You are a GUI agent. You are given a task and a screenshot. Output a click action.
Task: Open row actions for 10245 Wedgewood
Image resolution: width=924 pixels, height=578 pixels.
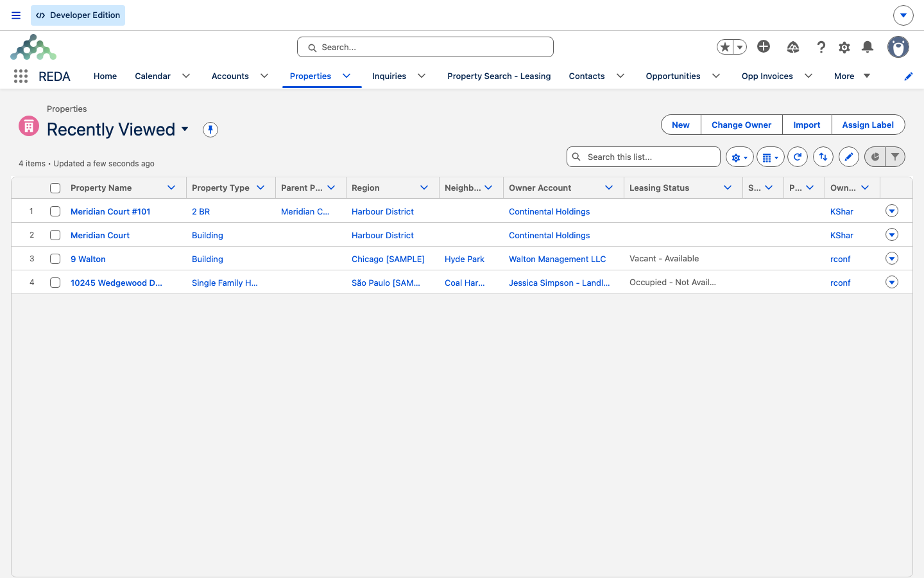click(x=892, y=282)
